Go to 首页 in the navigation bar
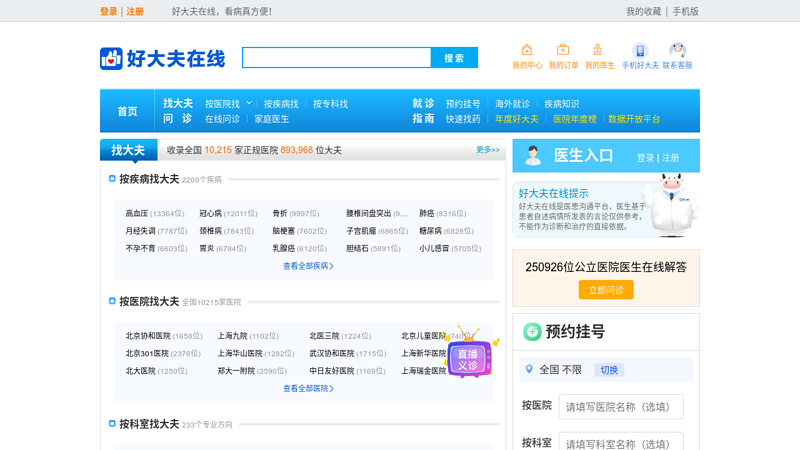Screen dimensions: 800x450 coord(127,111)
